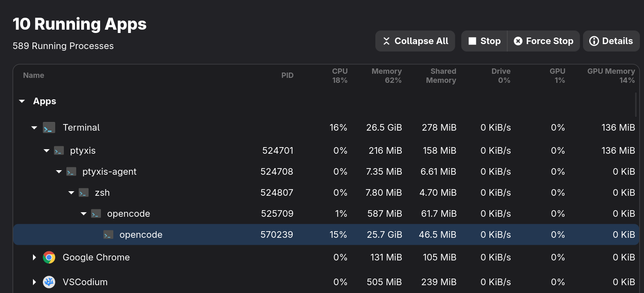Click the VSCodium app icon
Screen dimensions: 644x293
[x=49, y=282]
